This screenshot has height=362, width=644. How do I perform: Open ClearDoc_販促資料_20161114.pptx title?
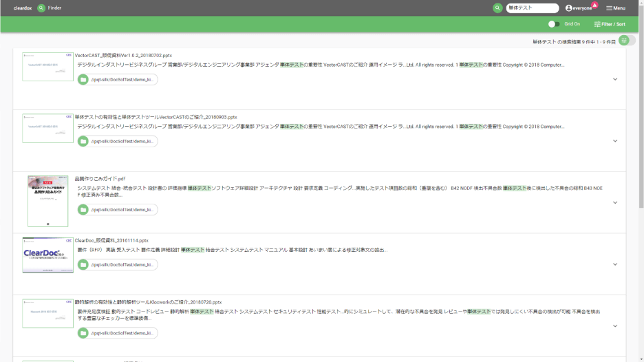pos(111,240)
